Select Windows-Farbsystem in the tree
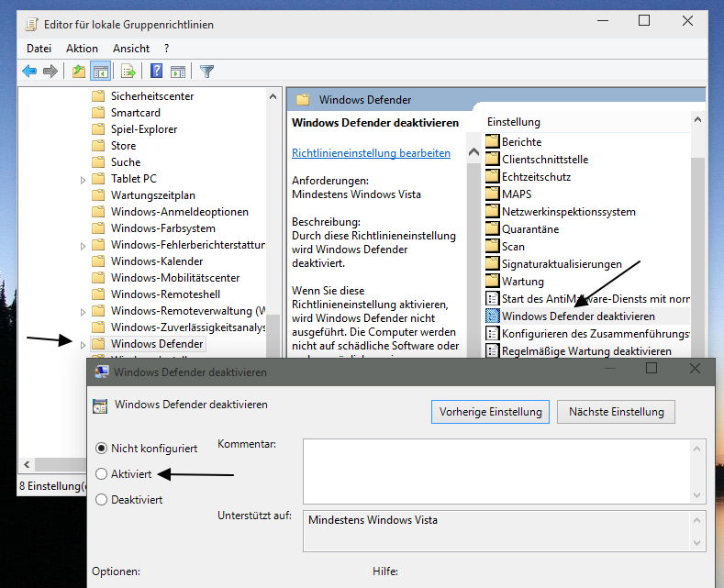Image resolution: width=724 pixels, height=588 pixels. (x=163, y=228)
